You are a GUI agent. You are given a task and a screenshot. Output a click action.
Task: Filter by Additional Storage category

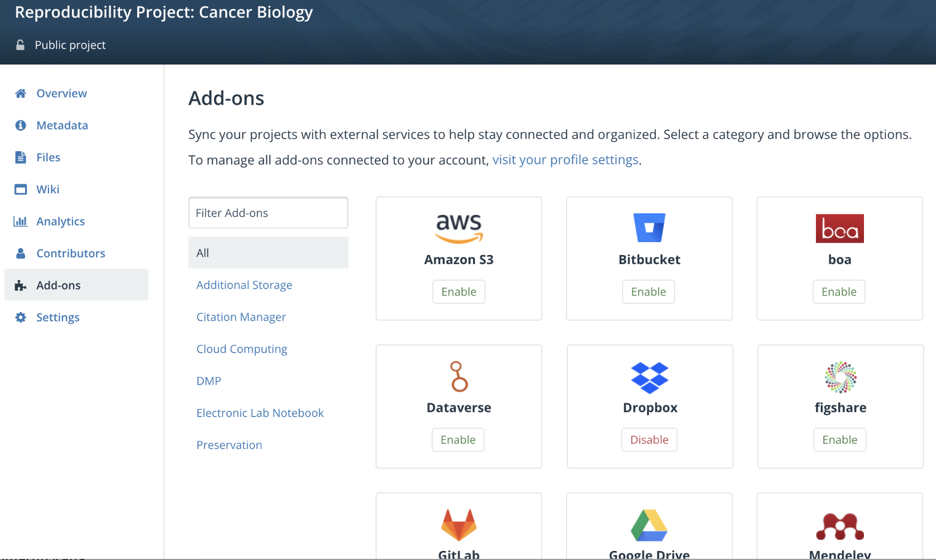point(244,285)
